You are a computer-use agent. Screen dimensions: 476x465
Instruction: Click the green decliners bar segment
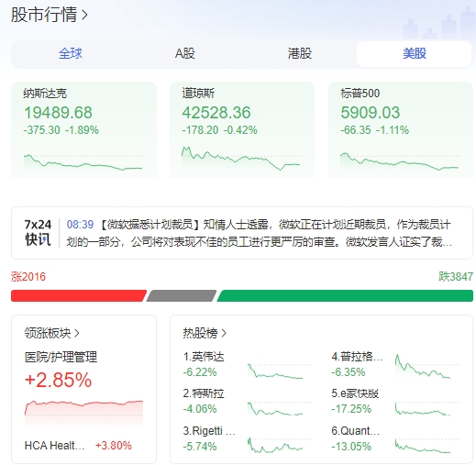pos(345,296)
